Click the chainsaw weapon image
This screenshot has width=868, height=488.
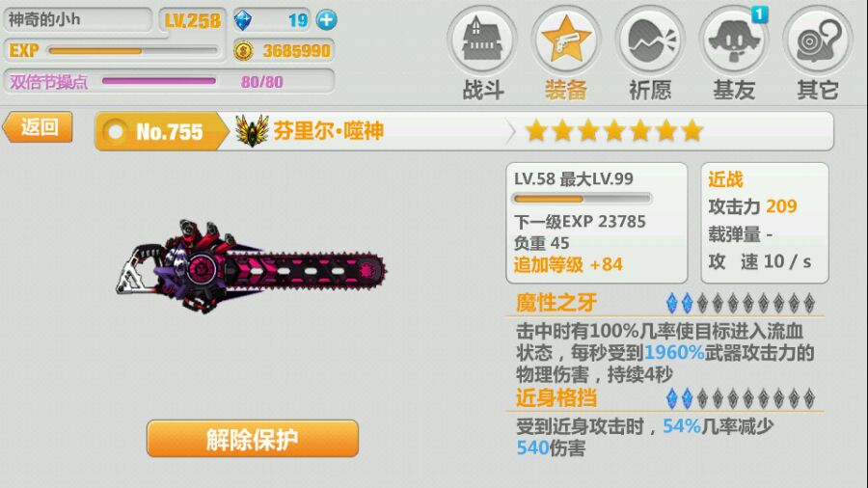(x=252, y=266)
